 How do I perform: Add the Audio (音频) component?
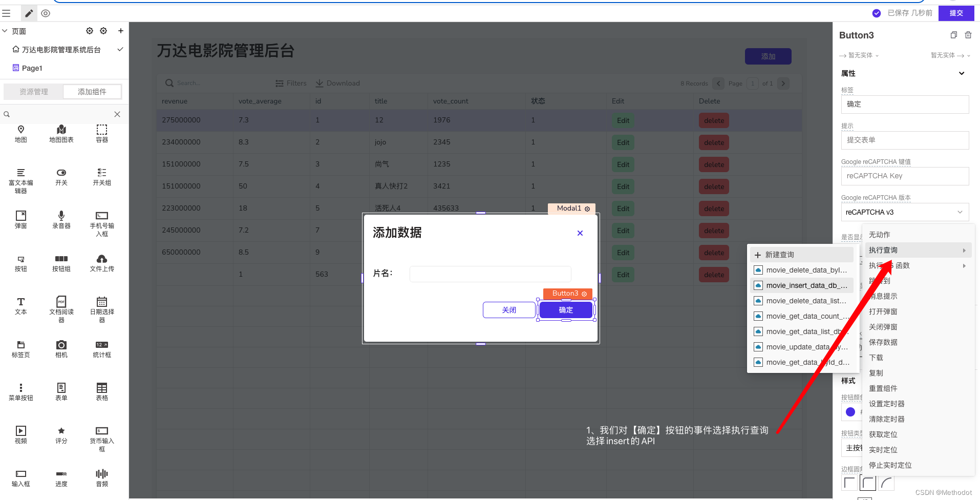point(102,478)
